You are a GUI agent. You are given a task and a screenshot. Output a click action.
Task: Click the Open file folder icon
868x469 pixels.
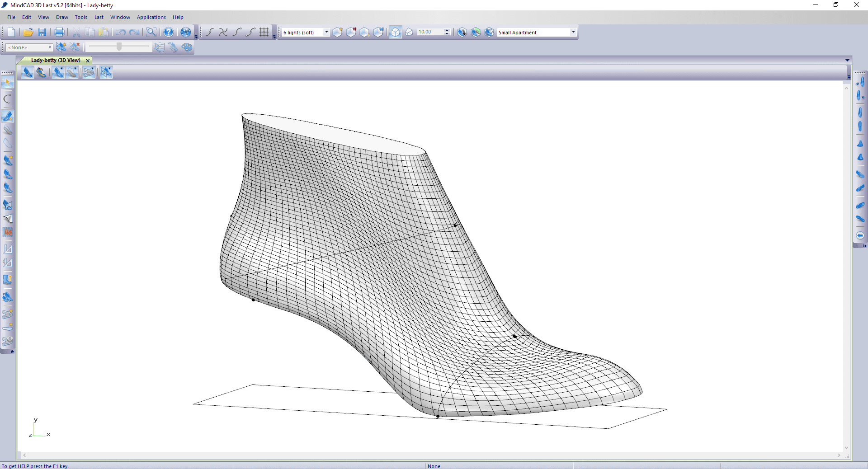(x=28, y=32)
